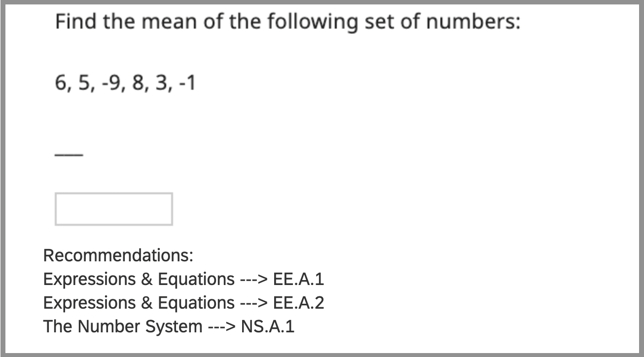Click the arrow before EE.A.1
The width and height of the screenshot is (644, 357).
[253, 280]
